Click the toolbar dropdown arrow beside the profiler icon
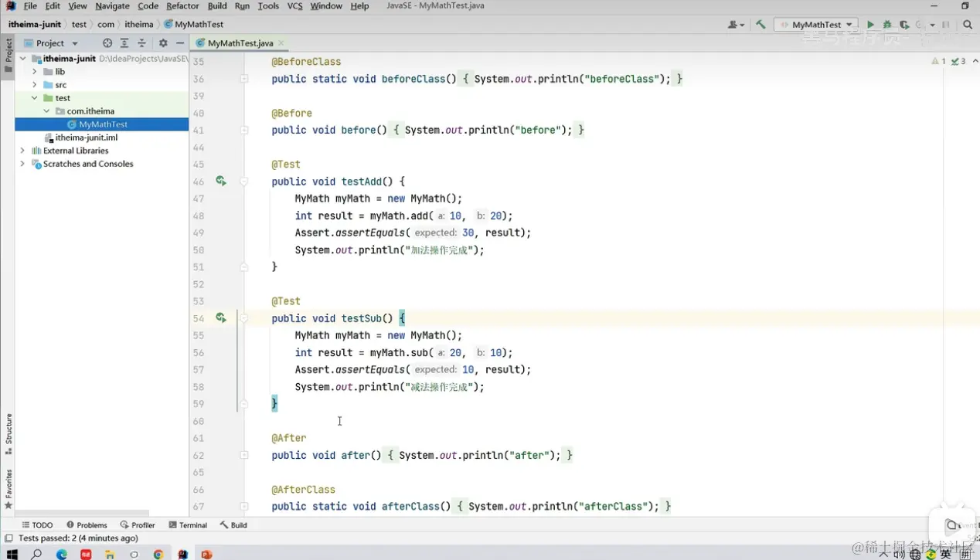Image resolution: width=980 pixels, height=560 pixels. [x=932, y=25]
